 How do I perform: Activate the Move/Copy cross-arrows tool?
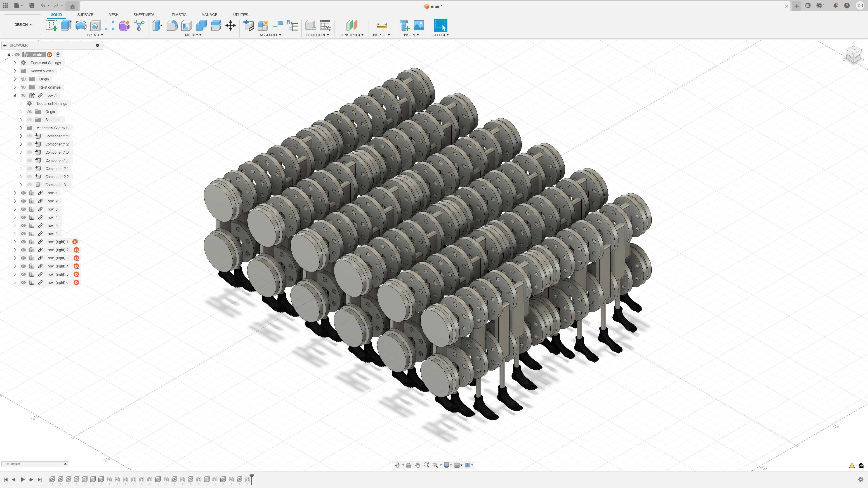click(231, 25)
